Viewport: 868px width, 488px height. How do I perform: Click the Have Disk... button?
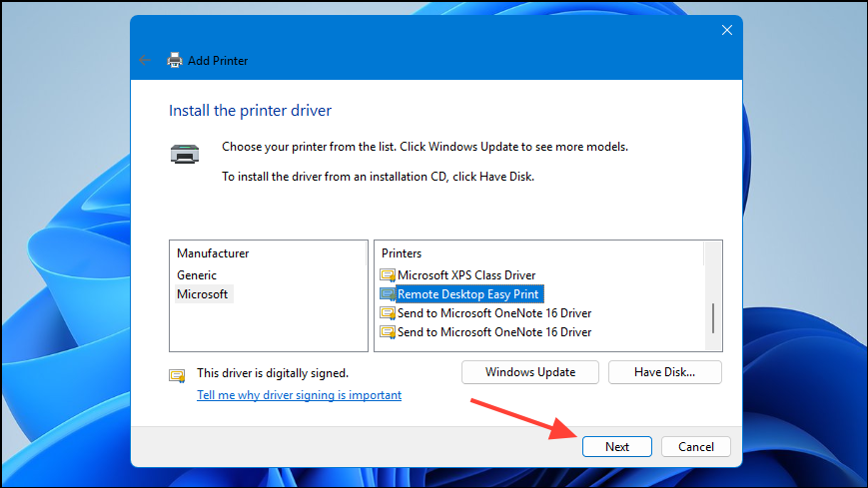(x=664, y=372)
